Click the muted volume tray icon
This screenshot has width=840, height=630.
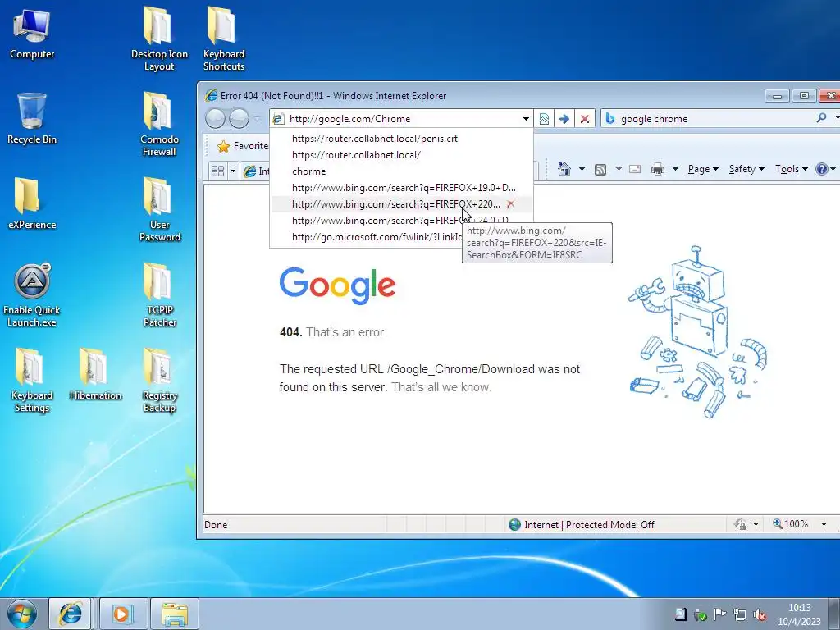click(x=759, y=614)
